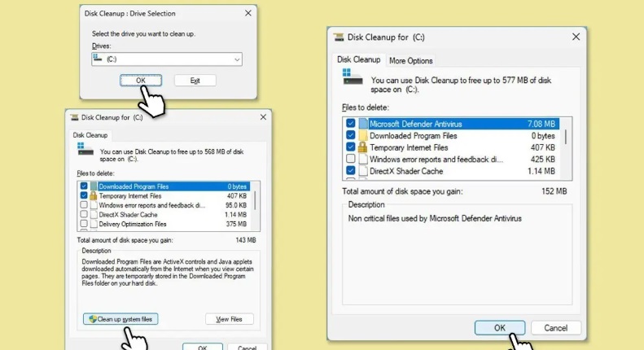
Task: Click Cancel in 577 MB Disk Cleanup window
Action: coord(556,328)
